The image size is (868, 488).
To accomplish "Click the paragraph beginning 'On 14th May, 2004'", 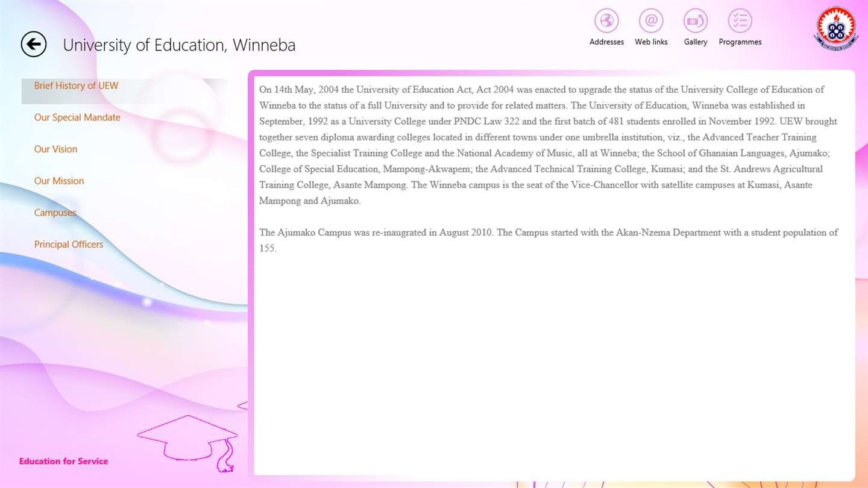I will pos(549,145).
